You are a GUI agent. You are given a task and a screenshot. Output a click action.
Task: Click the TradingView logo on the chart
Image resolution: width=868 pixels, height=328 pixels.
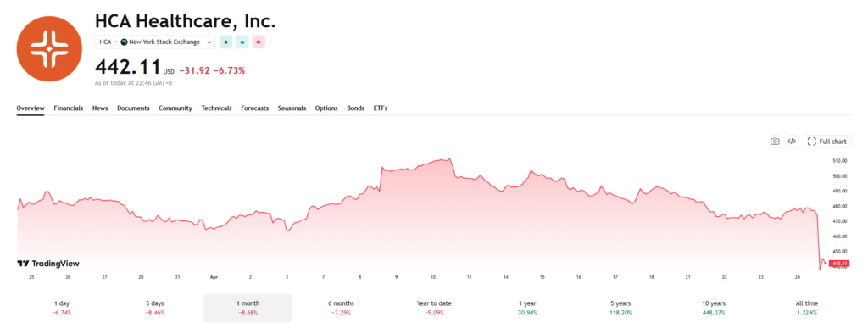tap(48, 264)
